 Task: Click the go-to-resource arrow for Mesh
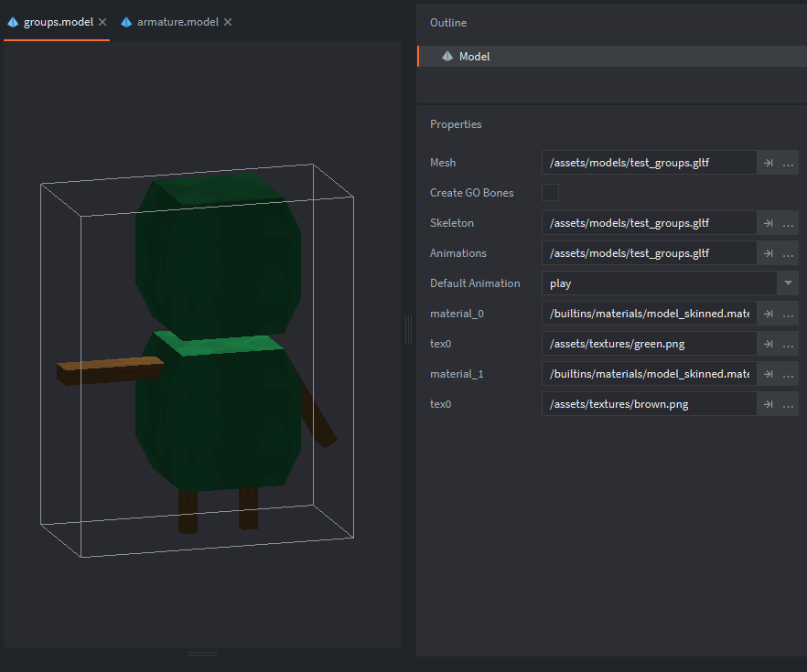coord(768,163)
